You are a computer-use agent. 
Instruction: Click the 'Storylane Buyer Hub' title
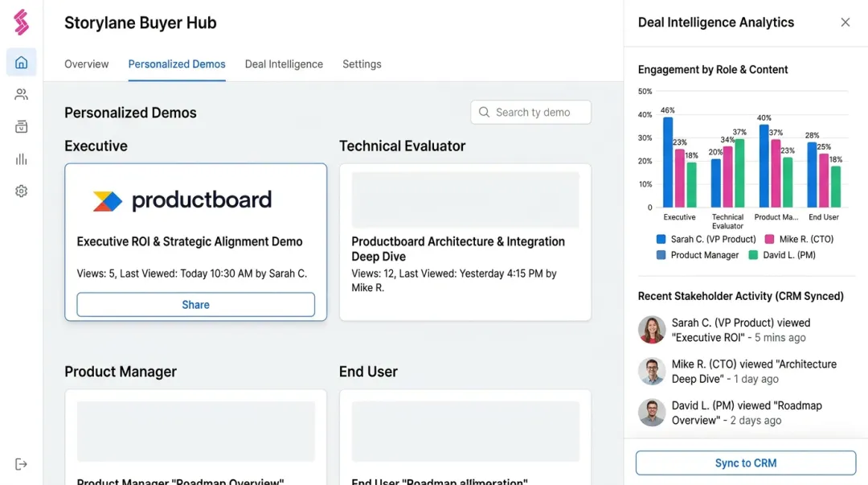pyautogui.click(x=140, y=23)
